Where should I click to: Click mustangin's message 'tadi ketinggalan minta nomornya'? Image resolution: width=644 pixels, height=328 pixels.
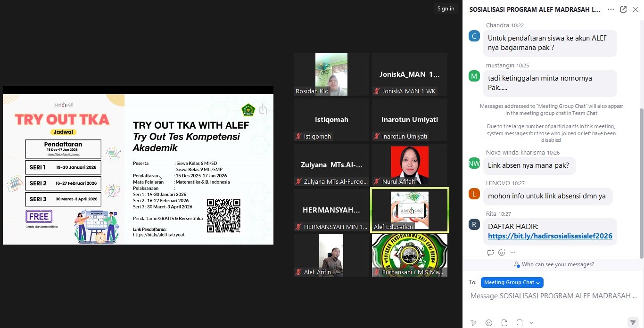550,83
